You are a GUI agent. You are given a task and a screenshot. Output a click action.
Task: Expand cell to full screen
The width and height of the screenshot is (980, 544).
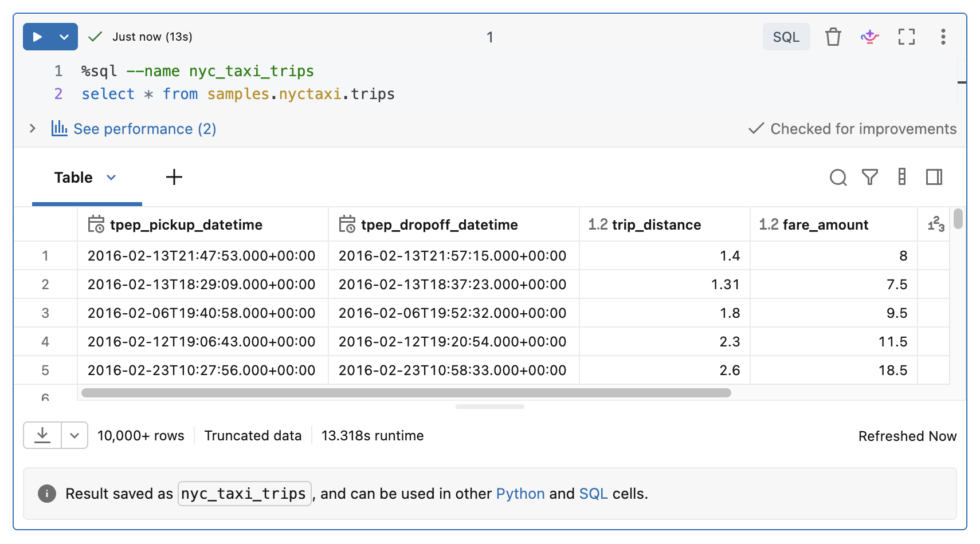click(906, 37)
